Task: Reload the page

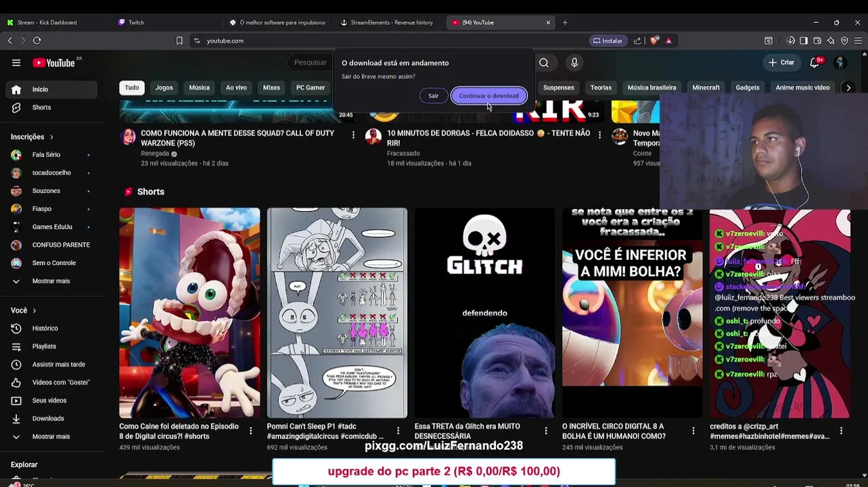Action: (37, 41)
